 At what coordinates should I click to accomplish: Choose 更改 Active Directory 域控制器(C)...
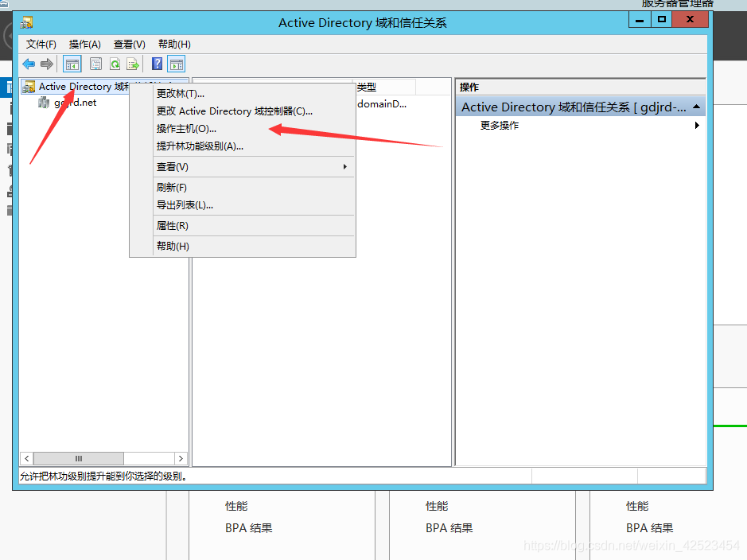tap(235, 111)
